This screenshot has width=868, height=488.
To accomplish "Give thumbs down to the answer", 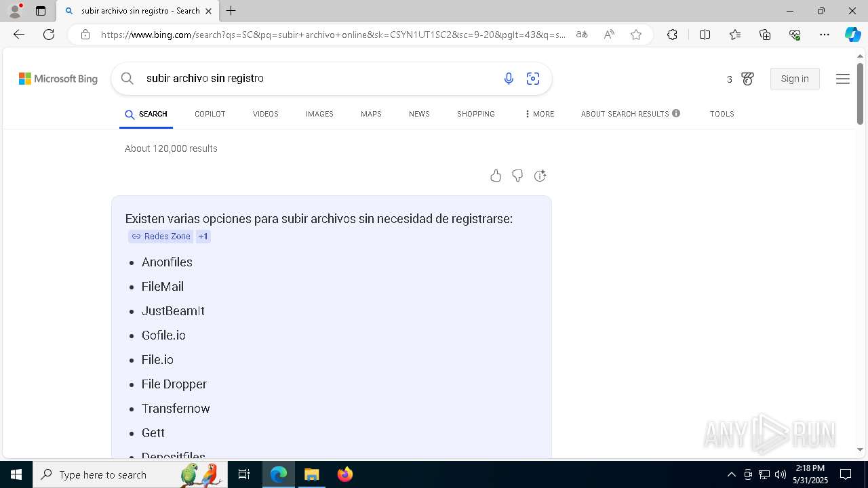I will 517,176.
